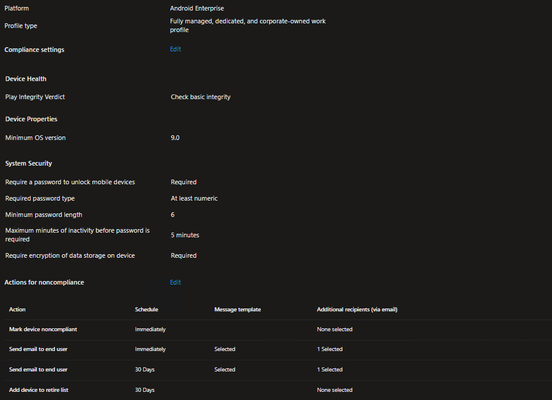552x400 pixels.
Task: Edit the Compliance settings section
Action: 175,49
